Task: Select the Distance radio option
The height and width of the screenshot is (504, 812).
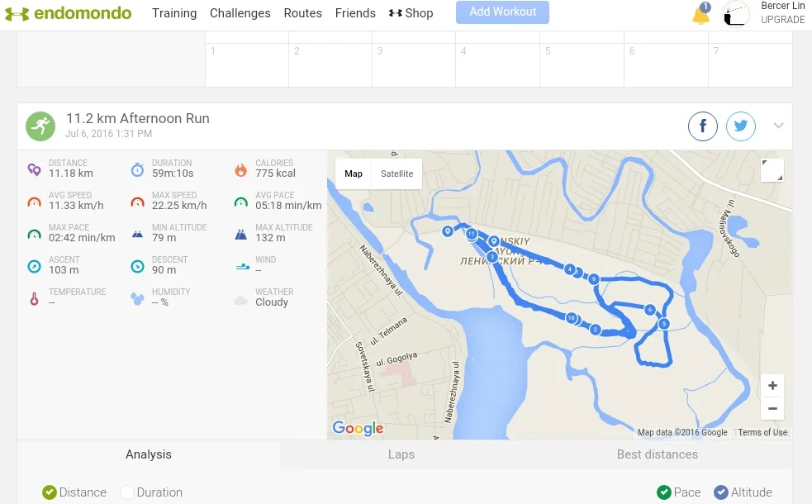Action: (50, 492)
